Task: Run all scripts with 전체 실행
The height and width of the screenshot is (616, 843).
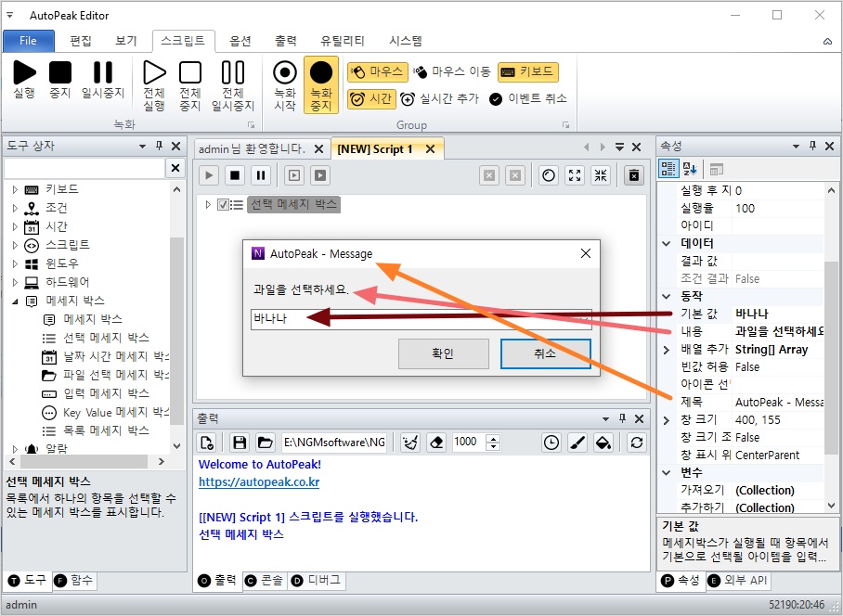Action: point(154,86)
